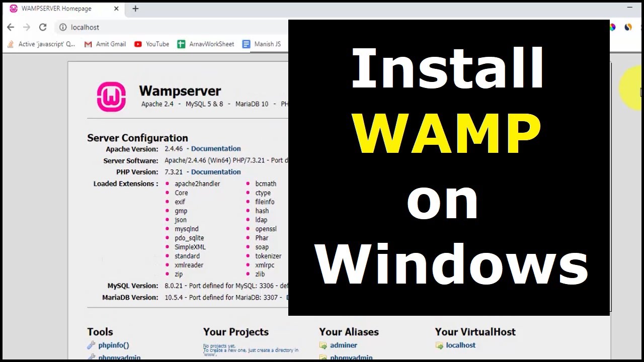Viewport: 644px width, 362px height.
Task: Open Active 'javascript' Q... bookmark
Action: 41,44
